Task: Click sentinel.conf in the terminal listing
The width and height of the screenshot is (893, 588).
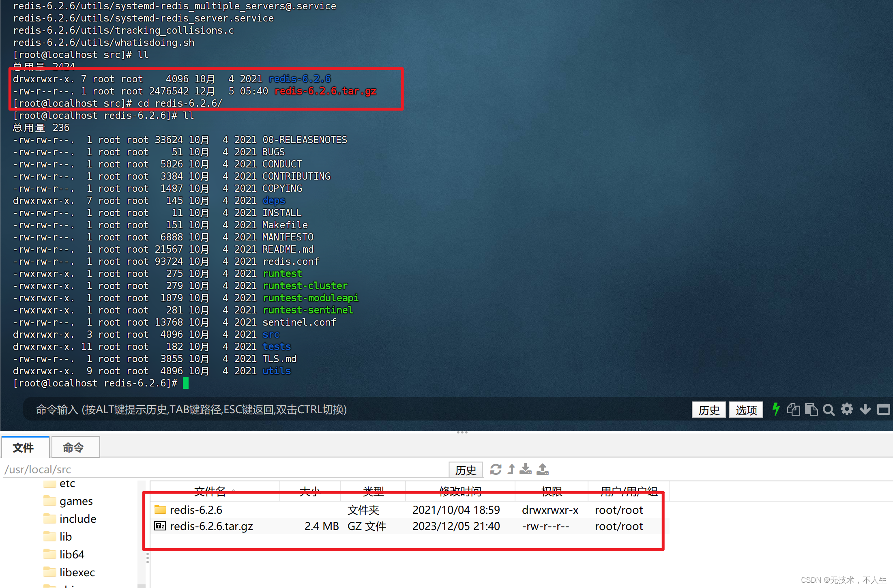Action: 299,322
